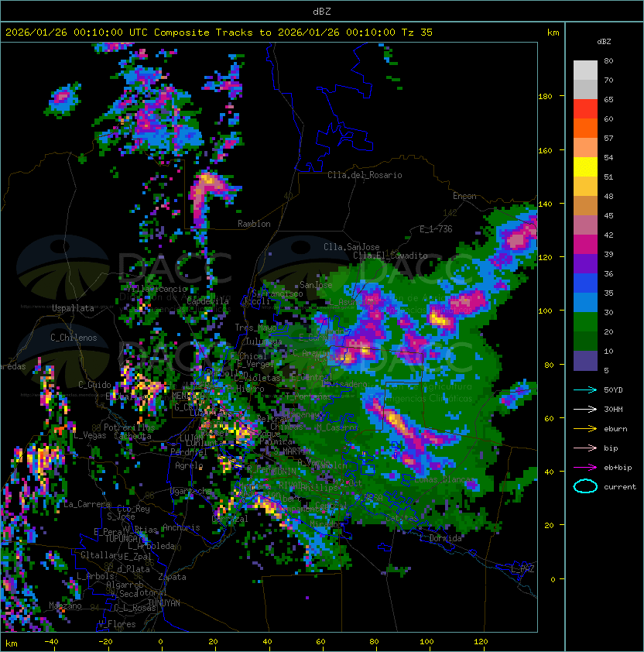Click the '50YD' legend label
Screen dimensions: 644x652
tap(613, 390)
